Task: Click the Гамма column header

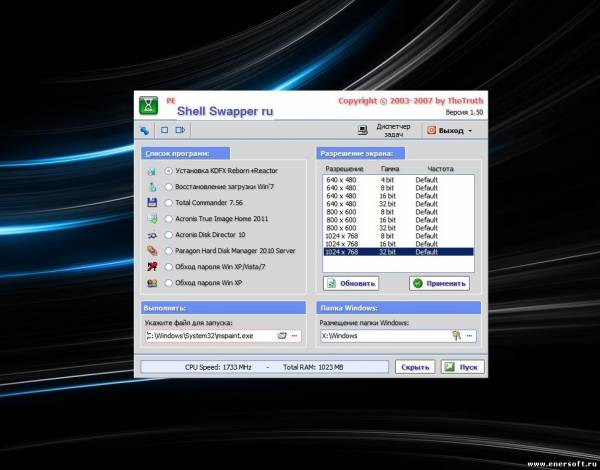Action: pos(390,169)
